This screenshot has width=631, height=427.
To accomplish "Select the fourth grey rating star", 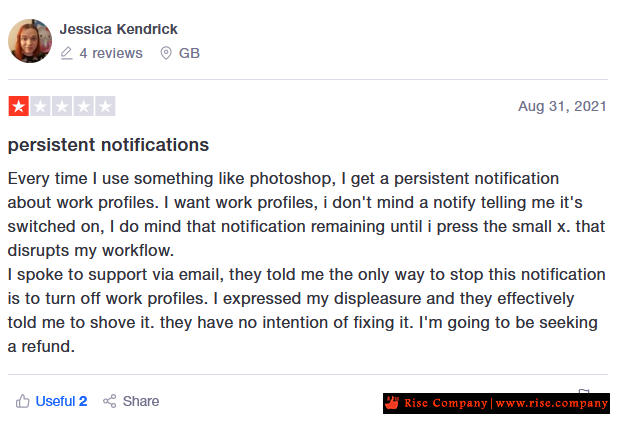I will [84, 106].
